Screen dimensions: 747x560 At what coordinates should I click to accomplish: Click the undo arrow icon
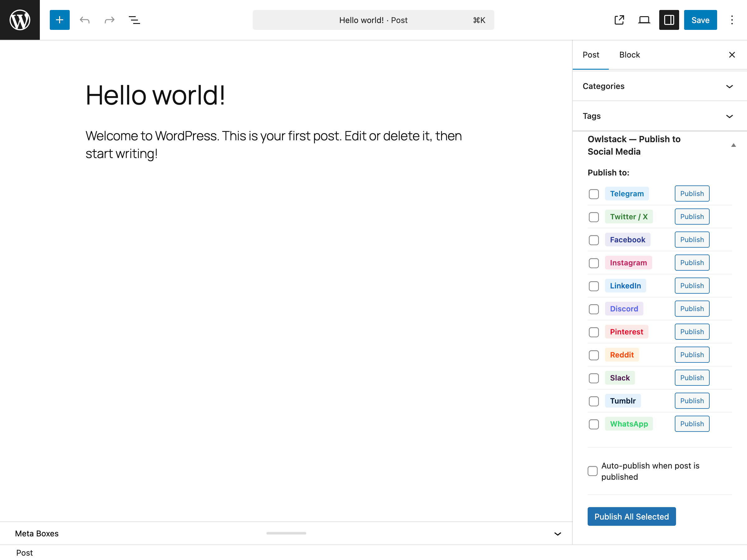(84, 20)
